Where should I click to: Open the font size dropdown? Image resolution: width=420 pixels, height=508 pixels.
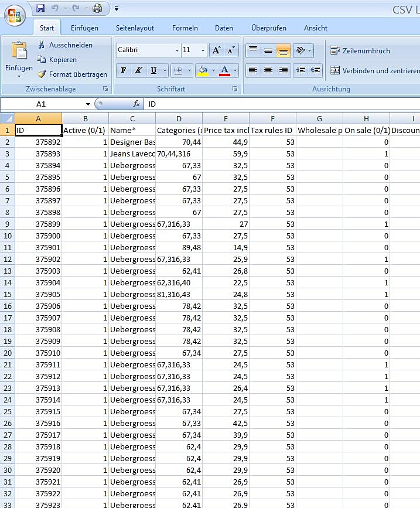[x=203, y=50]
